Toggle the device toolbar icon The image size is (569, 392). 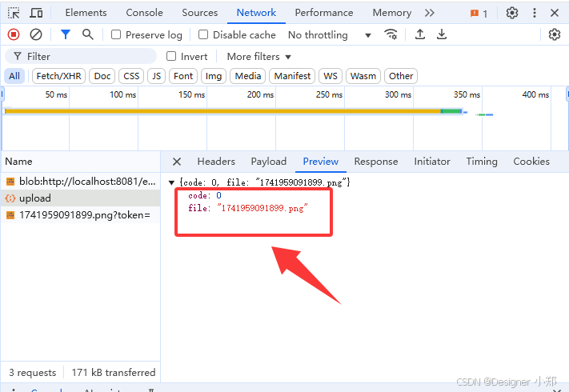36,13
